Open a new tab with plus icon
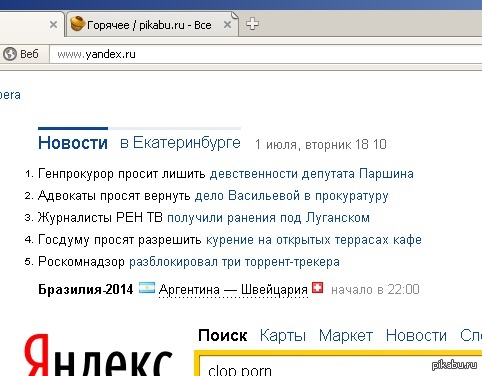Viewport: 482px width, 376px height. [x=252, y=24]
